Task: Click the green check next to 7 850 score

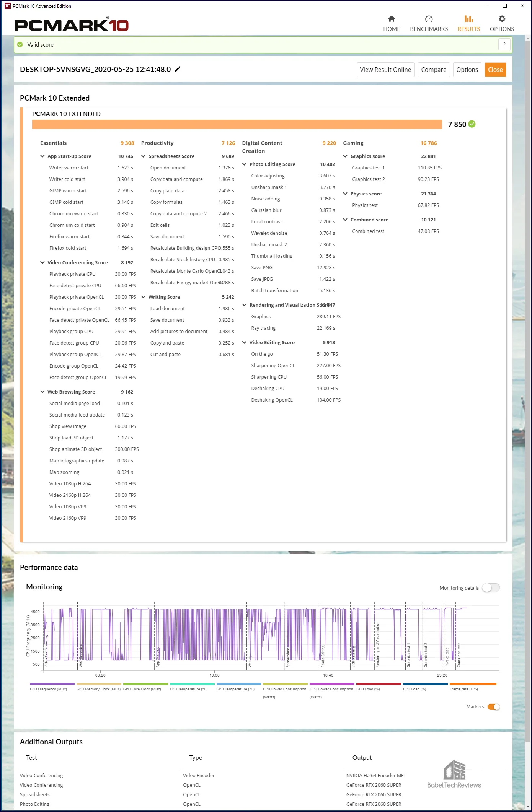Action: (472, 124)
